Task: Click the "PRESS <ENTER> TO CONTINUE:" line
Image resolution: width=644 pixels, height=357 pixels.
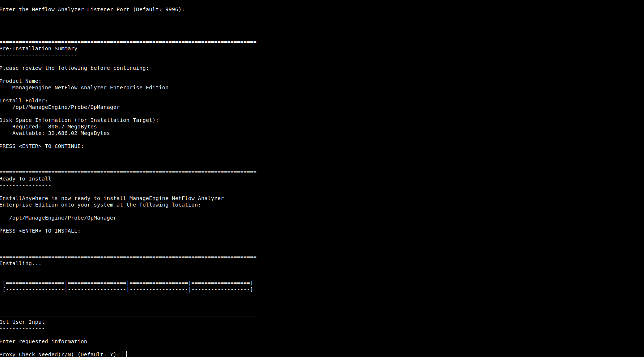Action: pos(42,146)
